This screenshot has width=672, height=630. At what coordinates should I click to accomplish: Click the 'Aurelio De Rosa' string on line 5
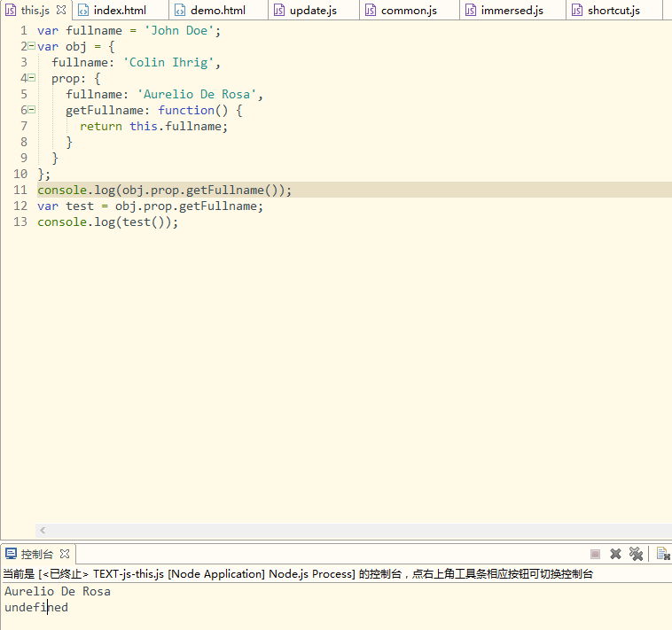197,94
